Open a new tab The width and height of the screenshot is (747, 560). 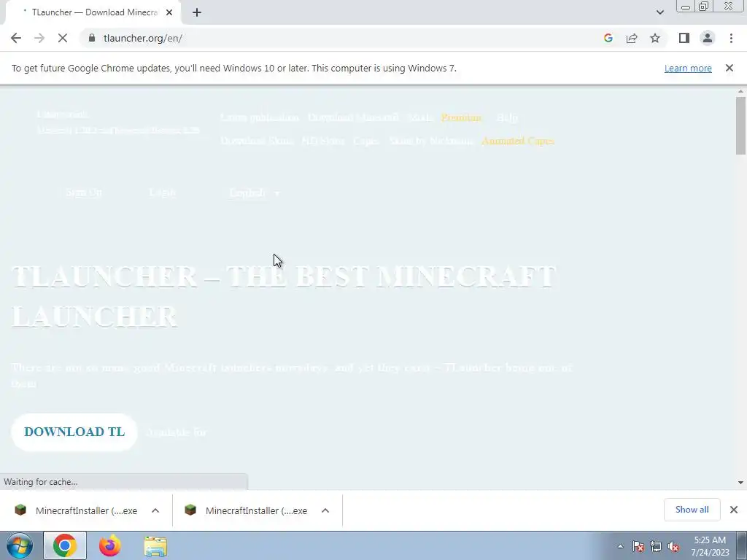[197, 12]
